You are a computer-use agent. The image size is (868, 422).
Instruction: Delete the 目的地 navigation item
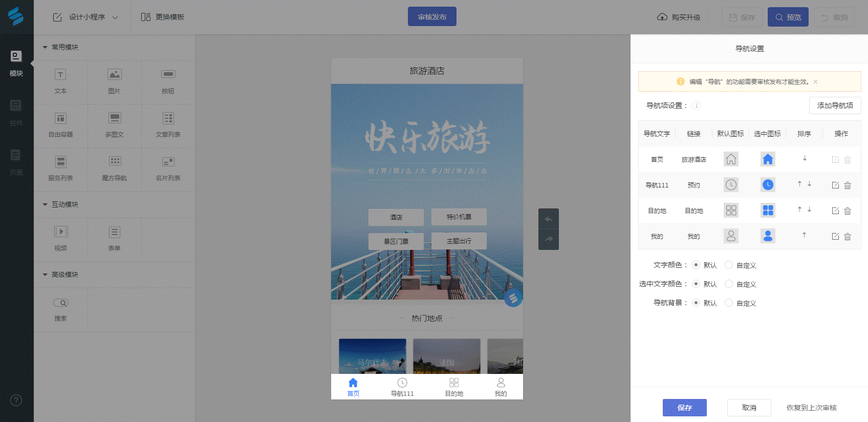[848, 211]
